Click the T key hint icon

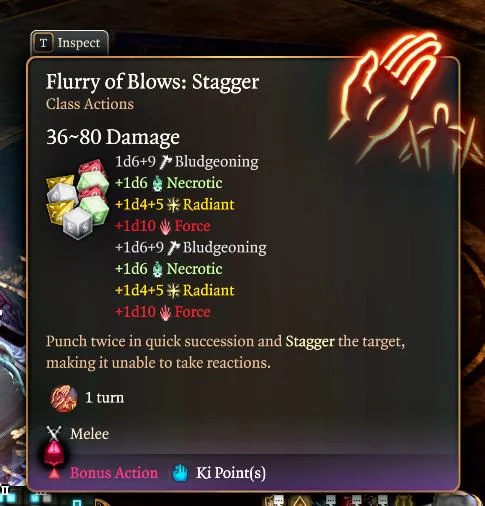43,43
